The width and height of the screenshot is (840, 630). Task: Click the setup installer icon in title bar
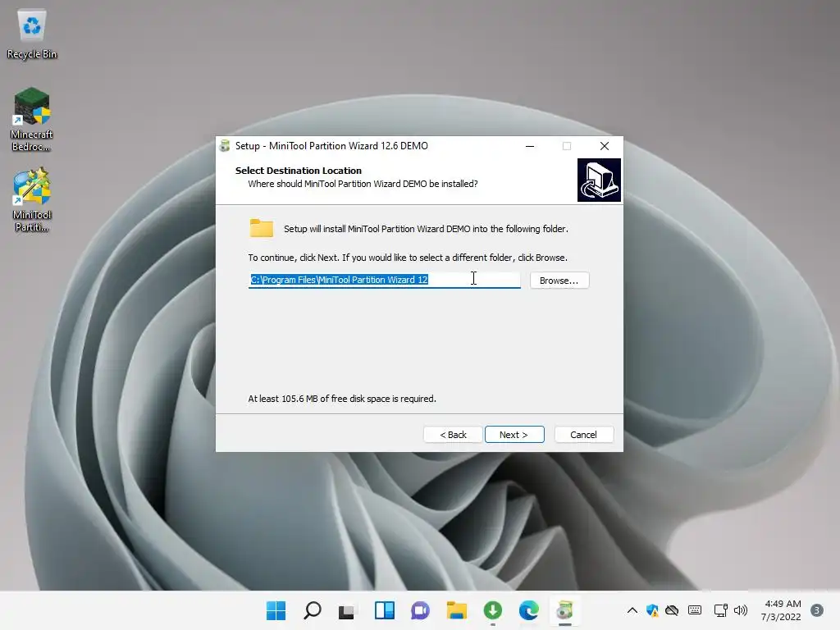225,146
